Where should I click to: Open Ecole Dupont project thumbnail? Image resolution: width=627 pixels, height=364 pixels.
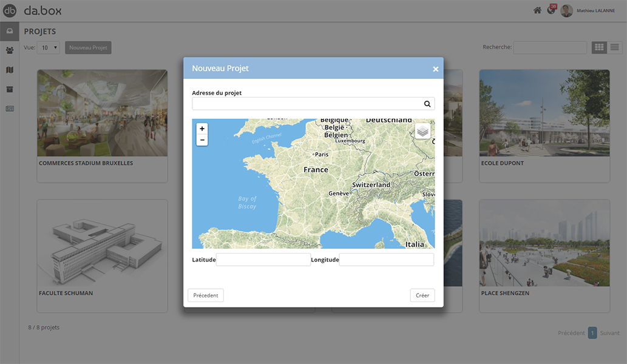544,113
